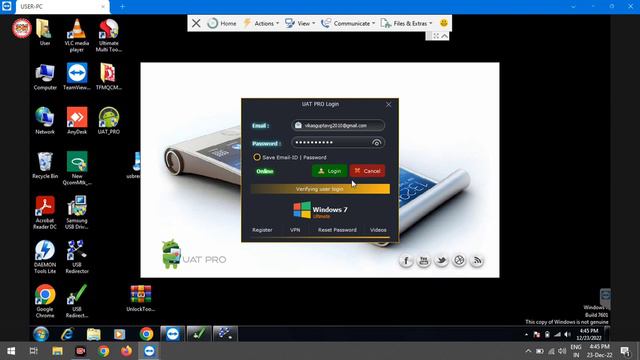This screenshot has height=360, width=640.
Task: Click the Email input field
Action: [338, 125]
